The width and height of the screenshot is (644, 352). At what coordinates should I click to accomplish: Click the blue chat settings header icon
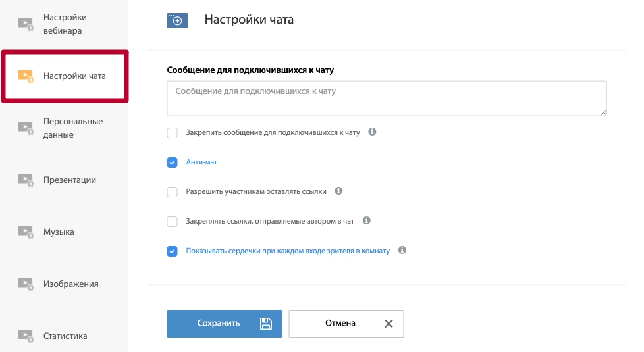click(177, 20)
